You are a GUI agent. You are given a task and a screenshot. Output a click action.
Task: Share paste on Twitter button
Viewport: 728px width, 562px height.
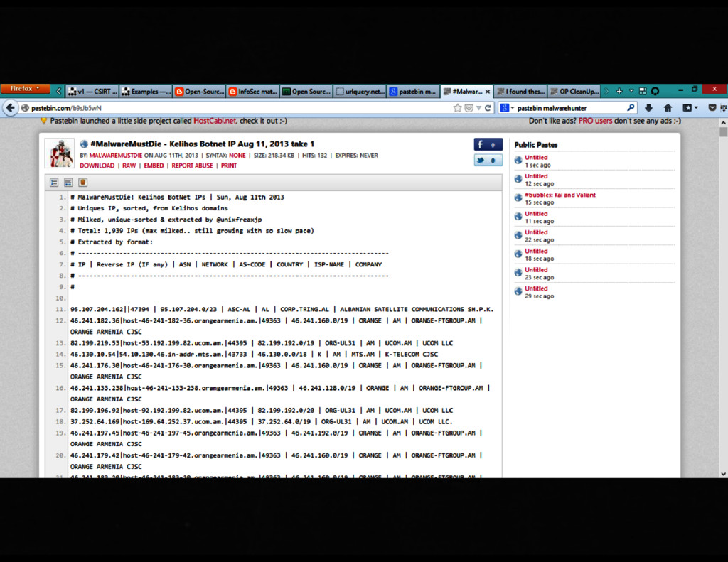click(488, 160)
